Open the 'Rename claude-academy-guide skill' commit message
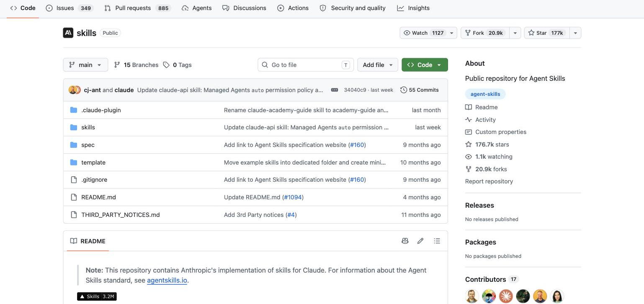 (x=306, y=110)
